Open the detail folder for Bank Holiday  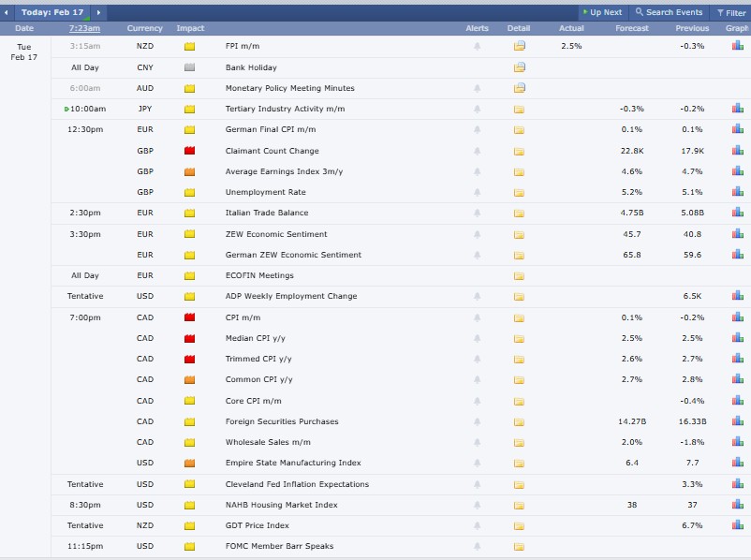pyautogui.click(x=518, y=66)
